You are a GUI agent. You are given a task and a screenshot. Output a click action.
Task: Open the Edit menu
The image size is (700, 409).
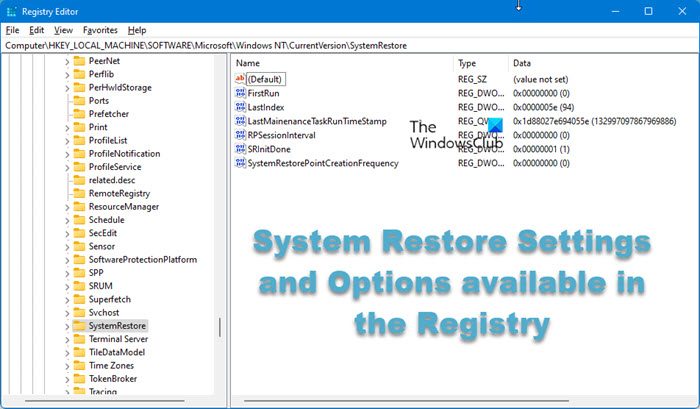pyautogui.click(x=37, y=30)
